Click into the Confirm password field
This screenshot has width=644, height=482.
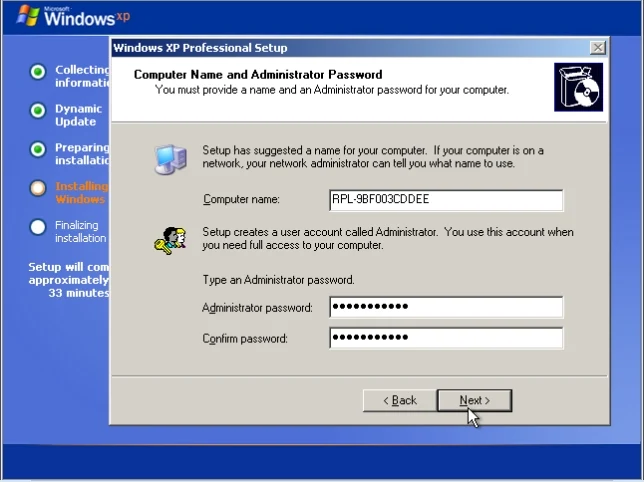[446, 338]
